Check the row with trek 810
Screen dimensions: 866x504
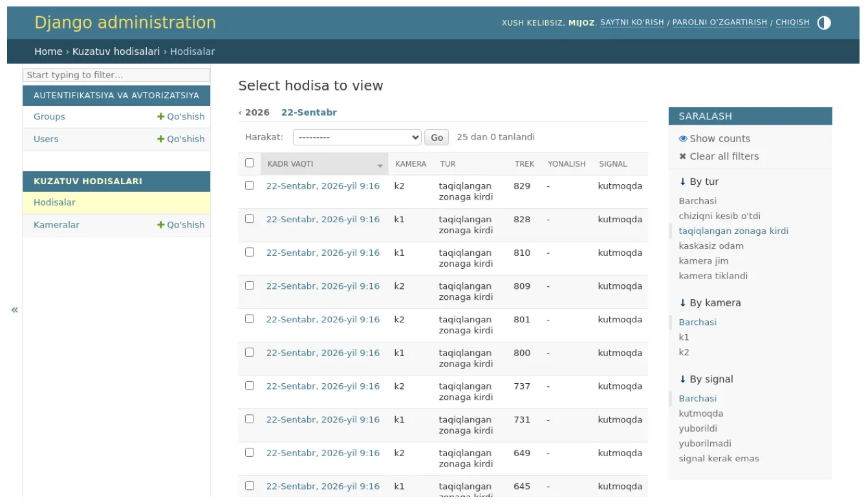pos(250,252)
